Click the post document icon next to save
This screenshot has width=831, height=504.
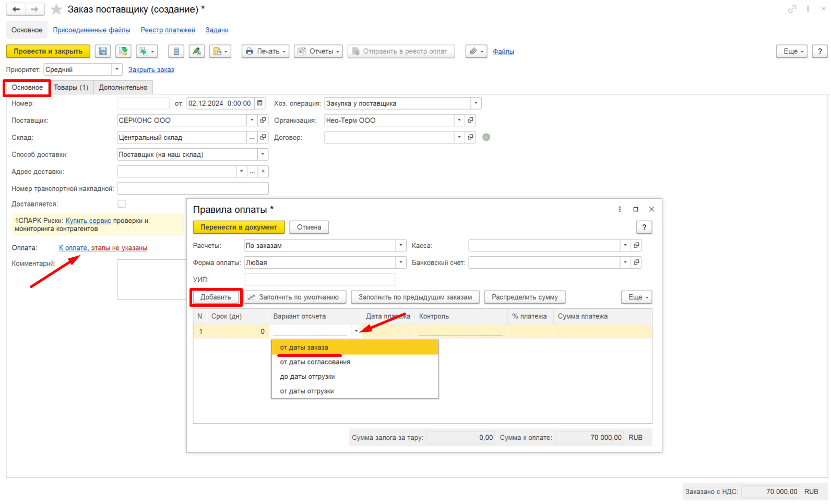point(123,51)
